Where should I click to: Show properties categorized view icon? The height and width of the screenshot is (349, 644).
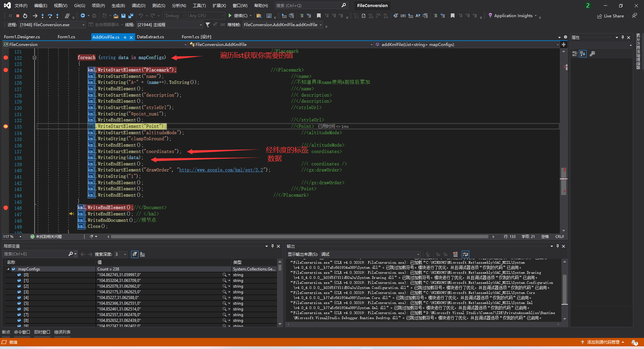[x=575, y=54]
